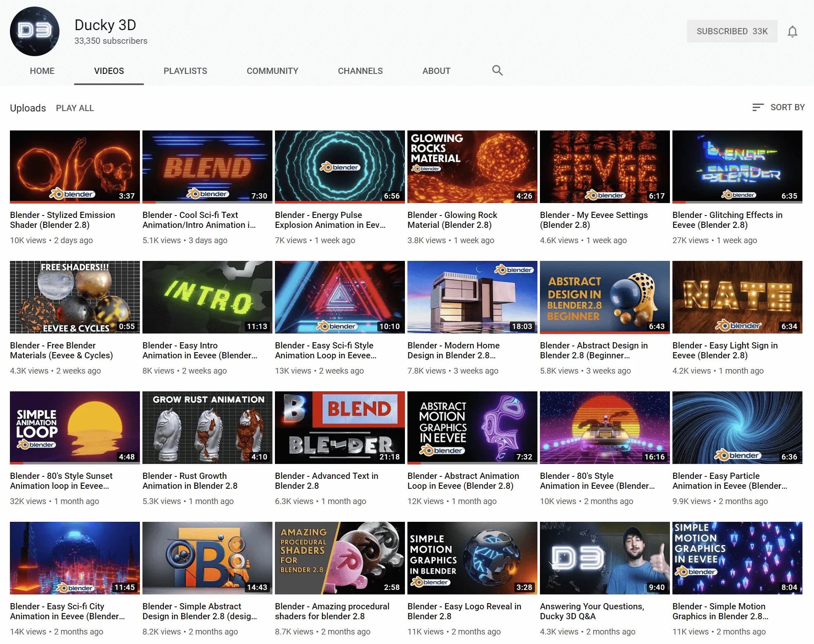814x644 pixels.
Task: Open the CHANNELS tab
Action: 360,71
